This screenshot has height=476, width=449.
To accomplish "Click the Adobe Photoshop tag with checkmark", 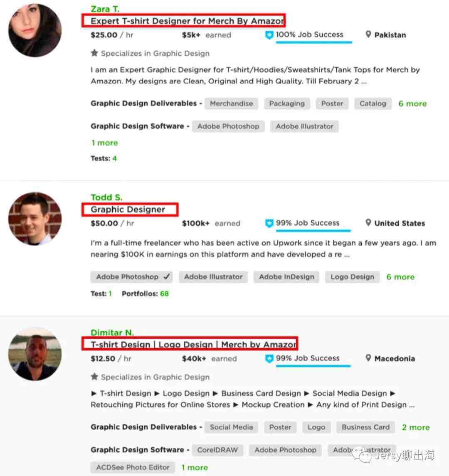I will pyautogui.click(x=131, y=277).
